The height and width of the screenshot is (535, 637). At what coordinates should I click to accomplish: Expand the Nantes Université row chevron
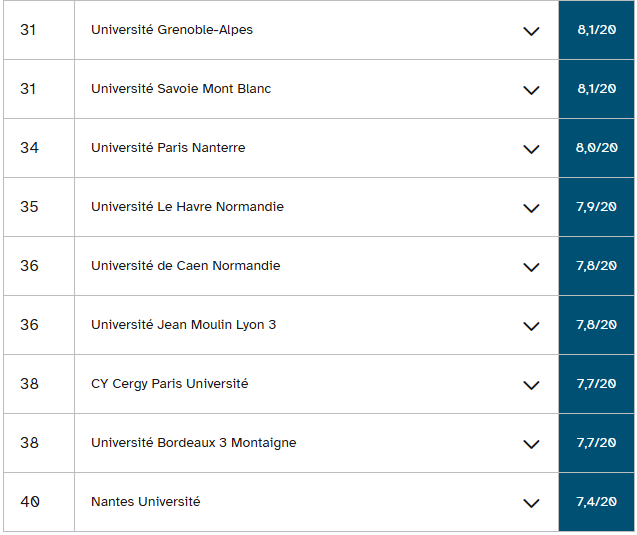tap(531, 503)
